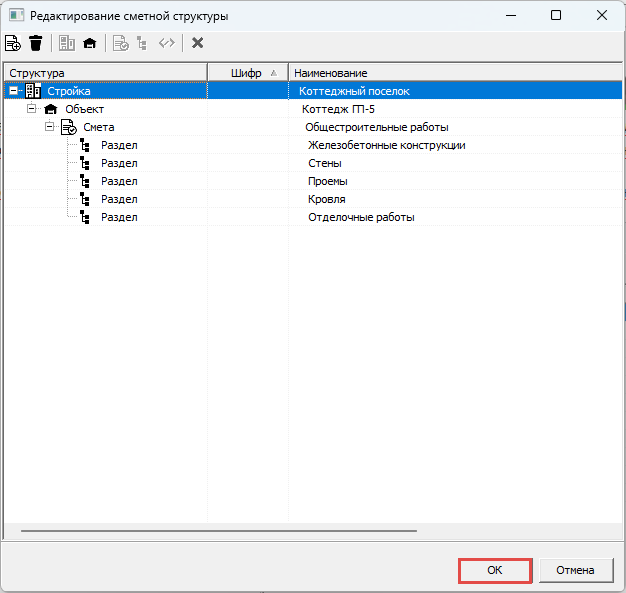Image resolution: width=626 pixels, height=593 pixels.
Task: Click section icon of Отделочные работы row
Action: click(x=85, y=217)
